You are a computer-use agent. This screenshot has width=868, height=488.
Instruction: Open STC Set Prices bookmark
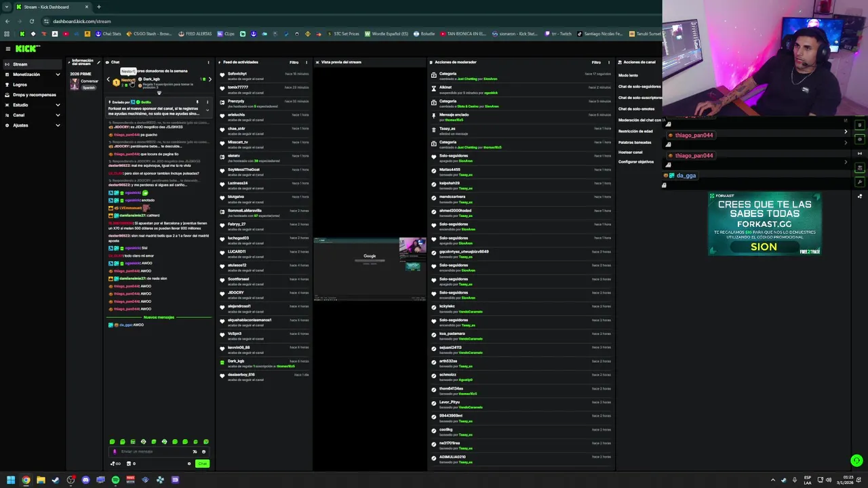click(343, 34)
